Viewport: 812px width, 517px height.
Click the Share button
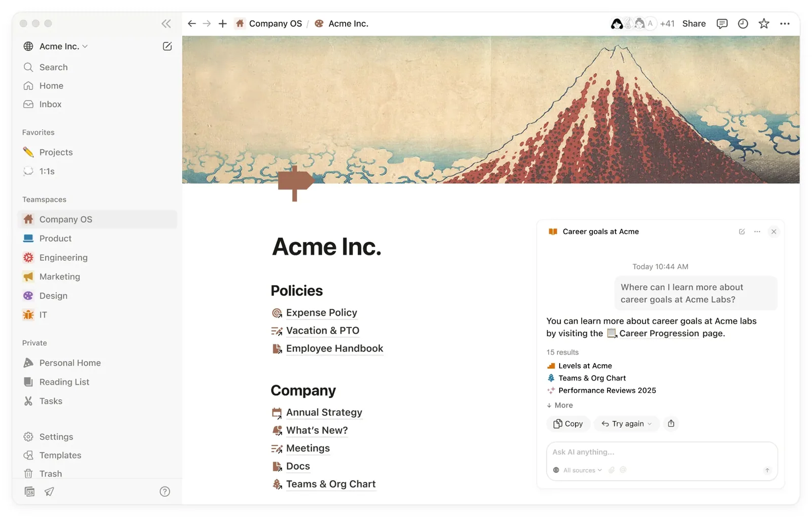coord(694,23)
